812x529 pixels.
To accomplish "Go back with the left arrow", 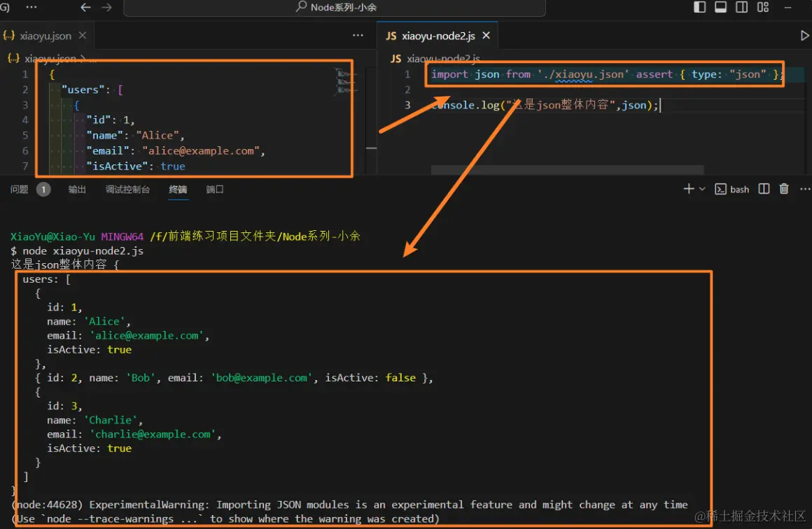I will pos(86,7).
